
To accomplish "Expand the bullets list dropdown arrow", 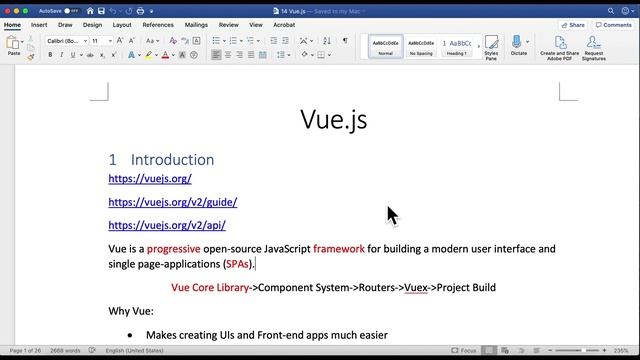I will tap(224, 41).
